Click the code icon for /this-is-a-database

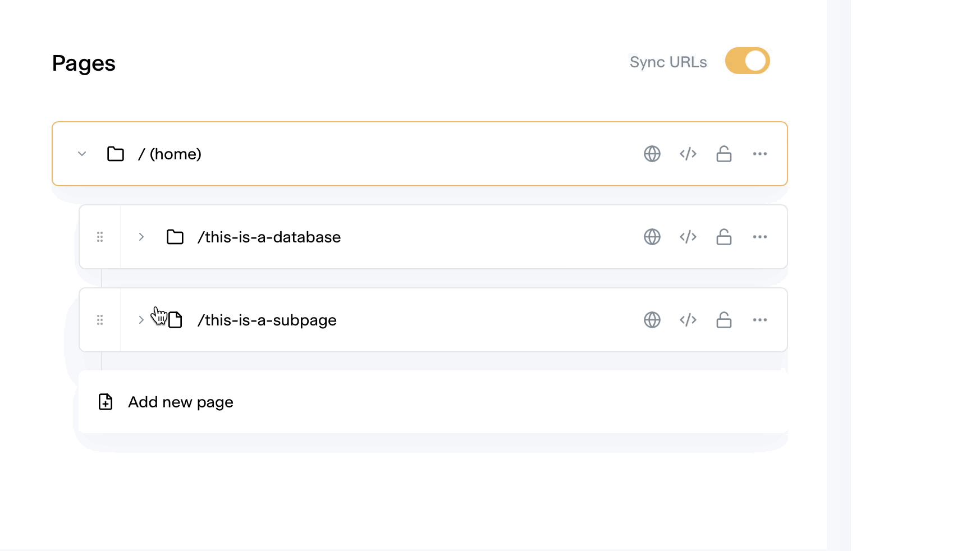(x=688, y=237)
